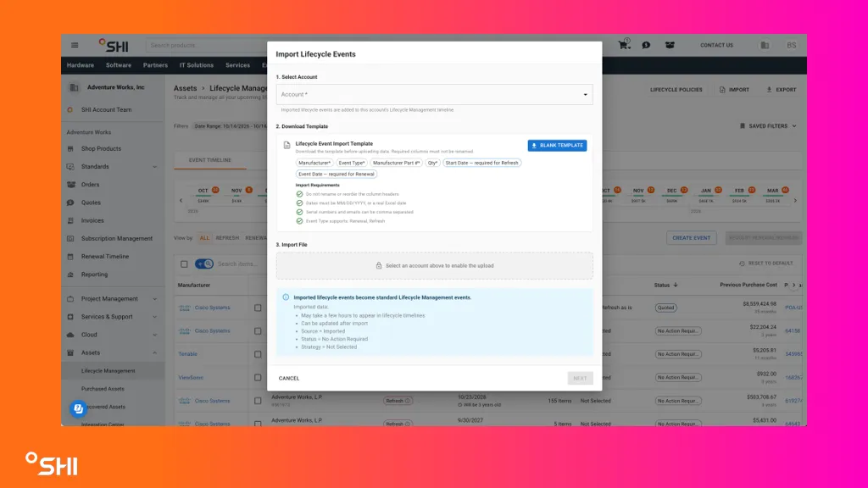Viewport: 868px width, 488px height.
Task: Check the box in the Quoted Cisco Systems row
Action: click(x=258, y=308)
